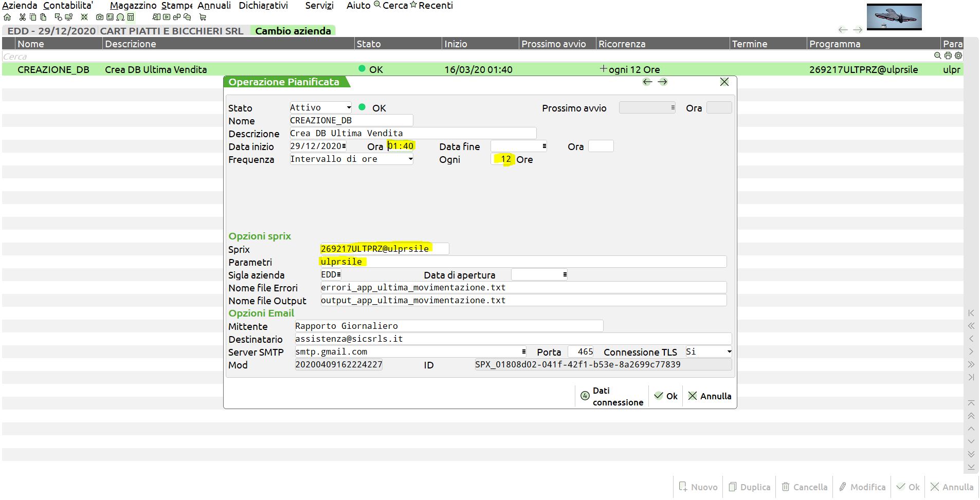Open the calculator icon in the toolbar
Image resolution: width=980 pixels, height=500 pixels.
pyautogui.click(x=131, y=17)
